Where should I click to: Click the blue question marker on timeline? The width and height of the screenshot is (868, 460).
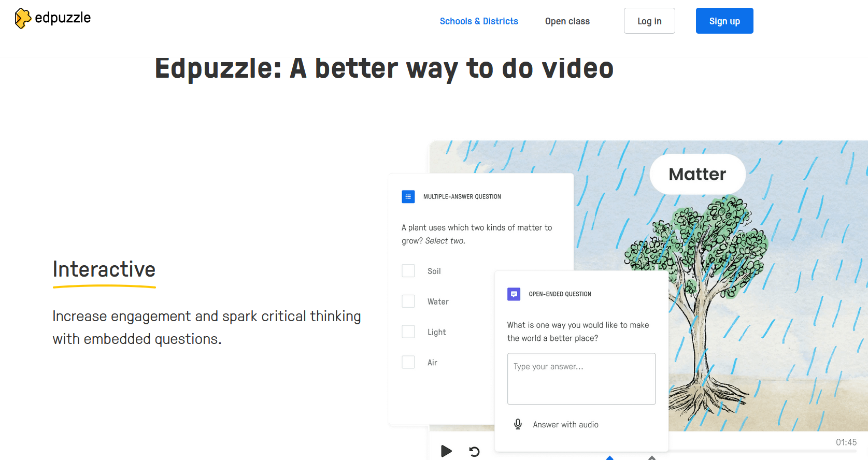click(x=610, y=458)
